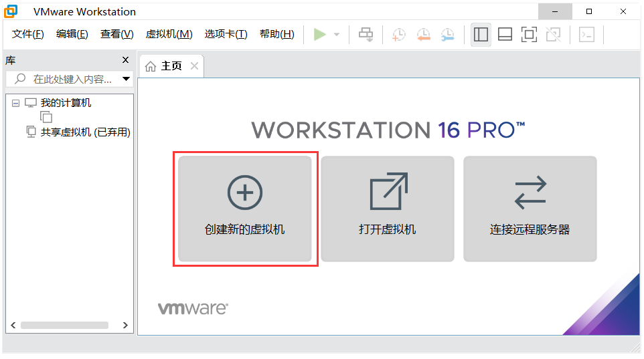Click the 创建新的虚拟机 button
644x359 pixels.
(245, 209)
